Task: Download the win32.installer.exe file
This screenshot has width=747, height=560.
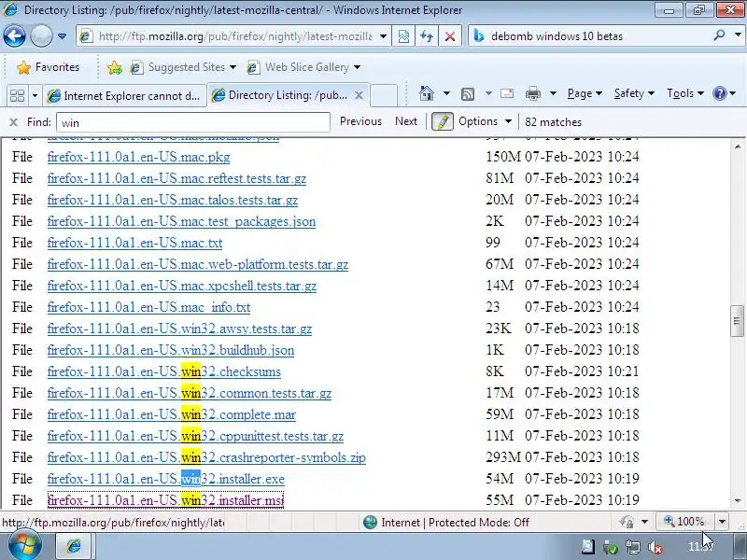Action: pyautogui.click(x=166, y=479)
